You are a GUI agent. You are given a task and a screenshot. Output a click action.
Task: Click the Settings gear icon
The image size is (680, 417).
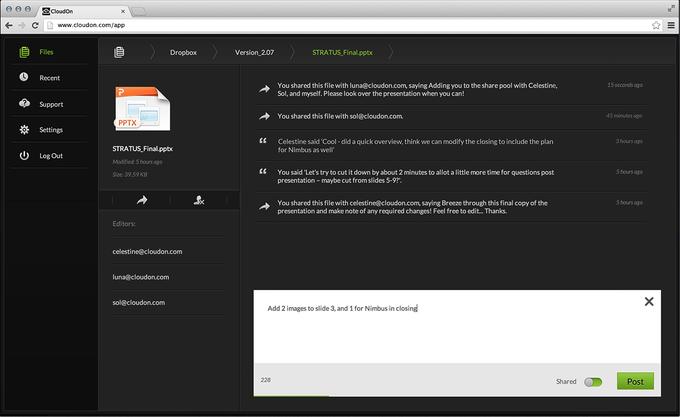pyautogui.click(x=24, y=129)
